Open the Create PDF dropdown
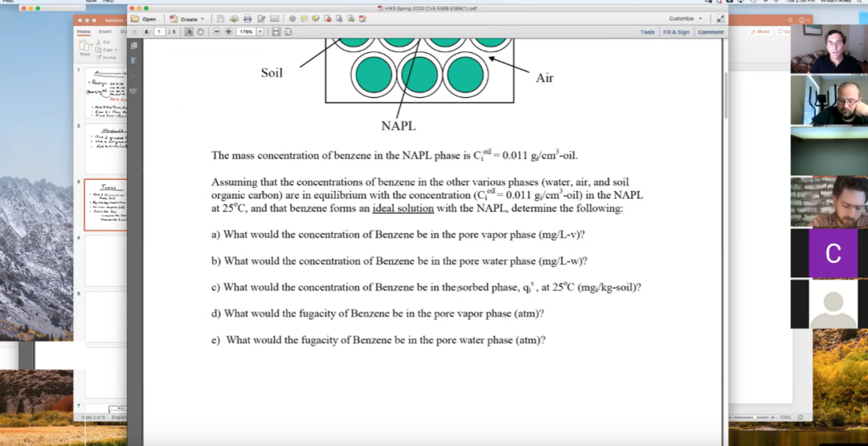 point(187,18)
